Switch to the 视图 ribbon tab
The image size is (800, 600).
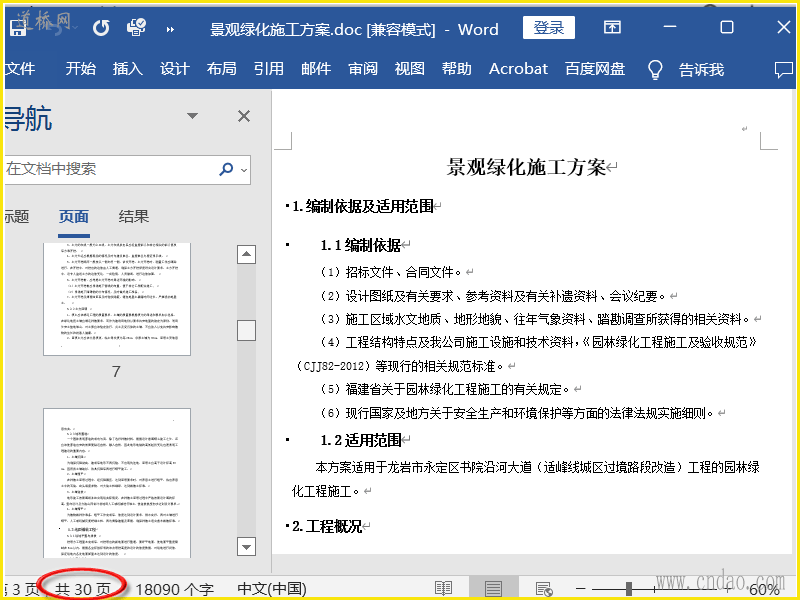410,68
